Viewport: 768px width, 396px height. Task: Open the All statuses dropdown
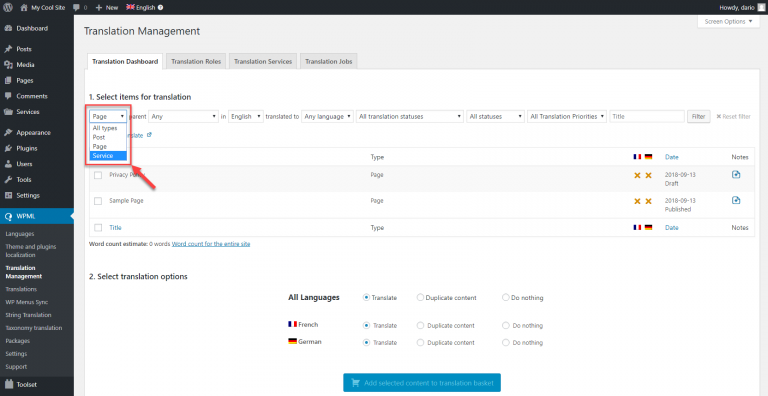tap(495, 117)
